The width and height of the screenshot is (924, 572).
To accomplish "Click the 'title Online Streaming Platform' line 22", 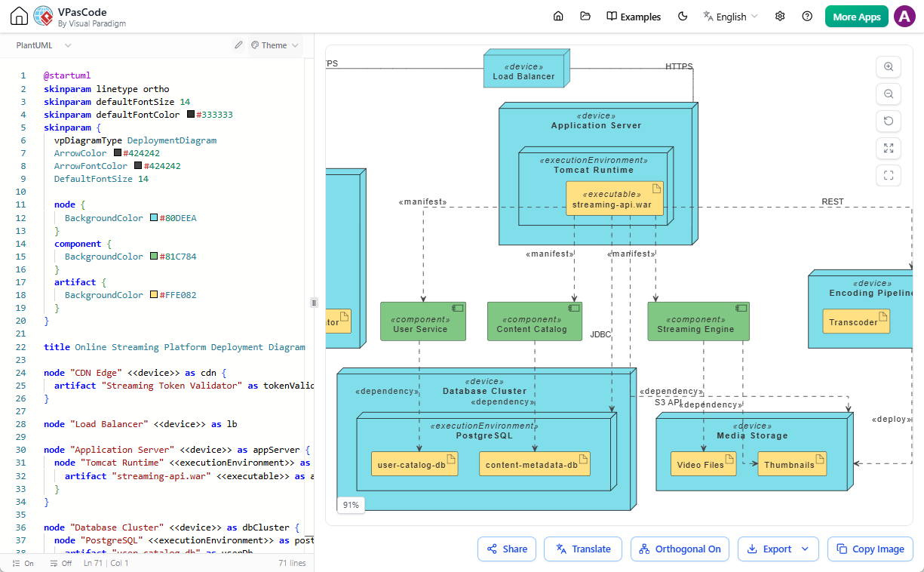I will (x=174, y=347).
